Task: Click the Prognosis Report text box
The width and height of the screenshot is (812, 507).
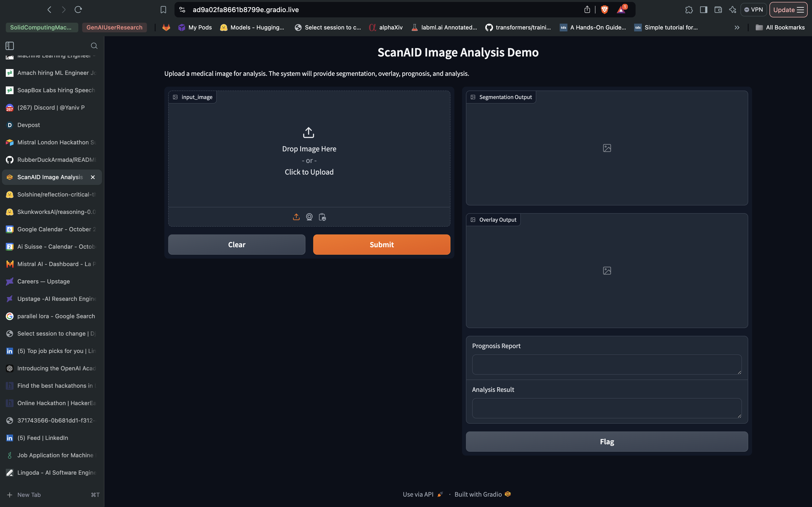Action: tap(607, 364)
